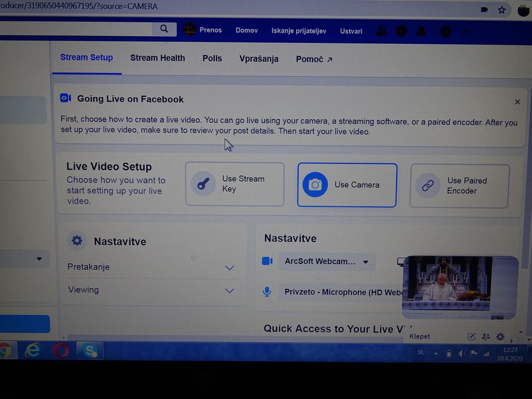
Task: Open the ArcSoft Webcam camera dropdown
Action: [327, 262]
